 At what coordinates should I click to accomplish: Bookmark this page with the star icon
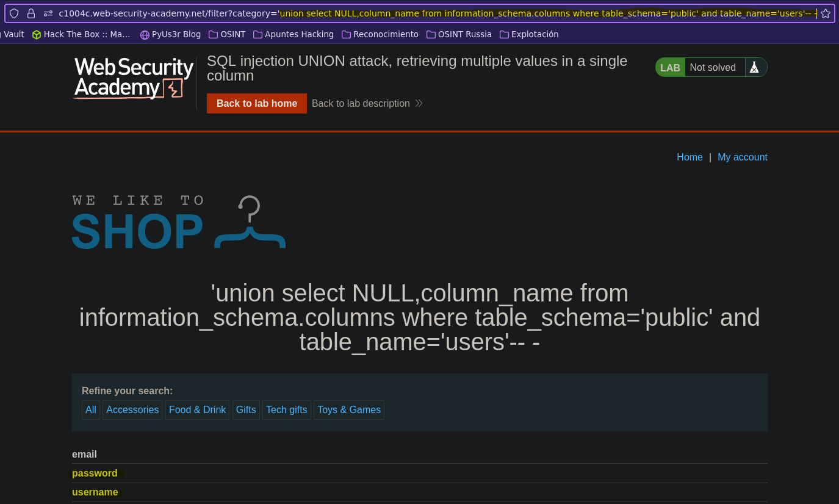pyautogui.click(x=826, y=13)
